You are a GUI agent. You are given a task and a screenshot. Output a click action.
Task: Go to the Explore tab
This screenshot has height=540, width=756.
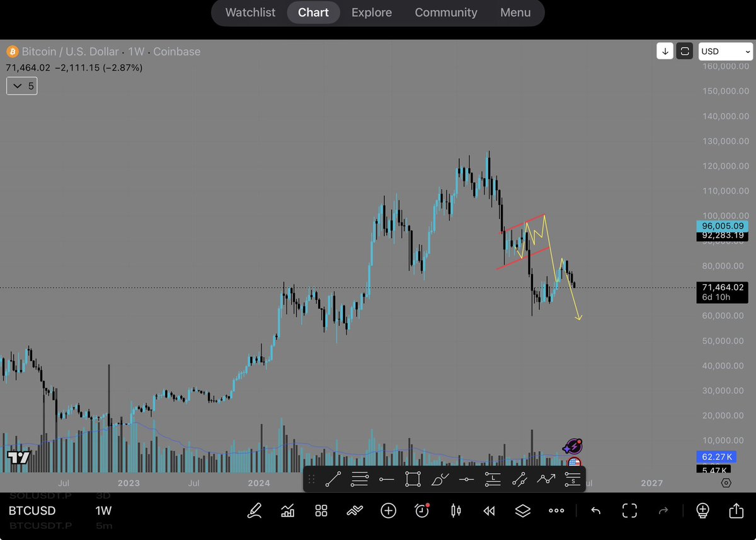pyautogui.click(x=372, y=13)
